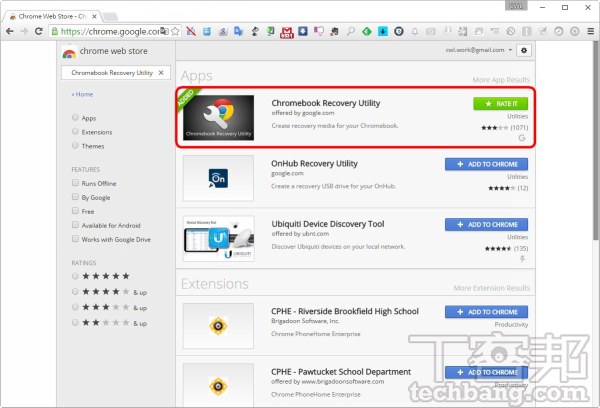
Task: Open Ubiquiti Device Discovery Tool title
Action: (x=328, y=224)
